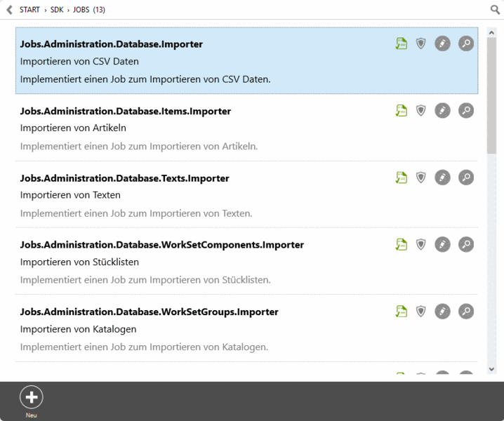Viewport: 504px width, 421px height.
Task: Open script icon for Texts.Importer job
Action: (x=401, y=178)
